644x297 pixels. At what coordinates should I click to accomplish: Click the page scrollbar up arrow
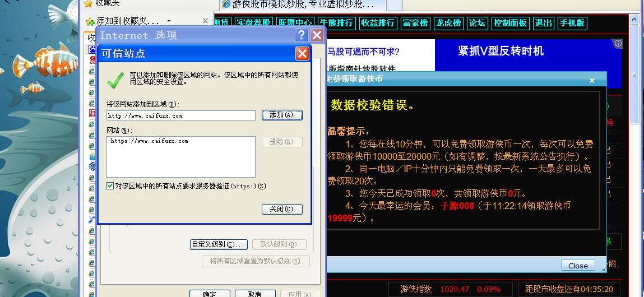click(x=634, y=20)
